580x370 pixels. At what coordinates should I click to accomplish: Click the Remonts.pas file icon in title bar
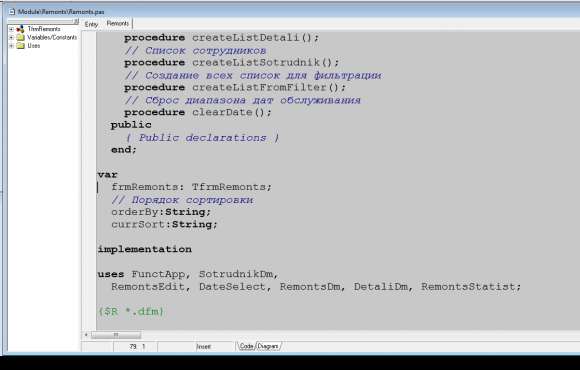pyautogui.click(x=11, y=11)
